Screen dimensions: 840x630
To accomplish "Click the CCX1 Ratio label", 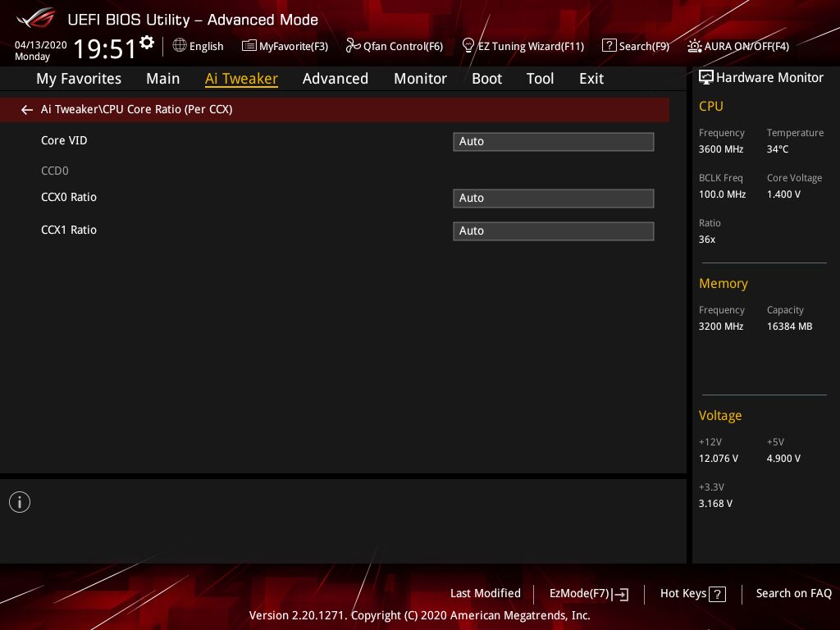I will coord(69,230).
